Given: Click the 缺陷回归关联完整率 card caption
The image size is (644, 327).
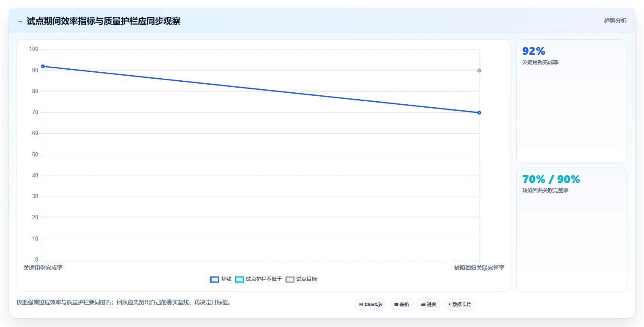Looking at the screenshot, I should [545, 191].
